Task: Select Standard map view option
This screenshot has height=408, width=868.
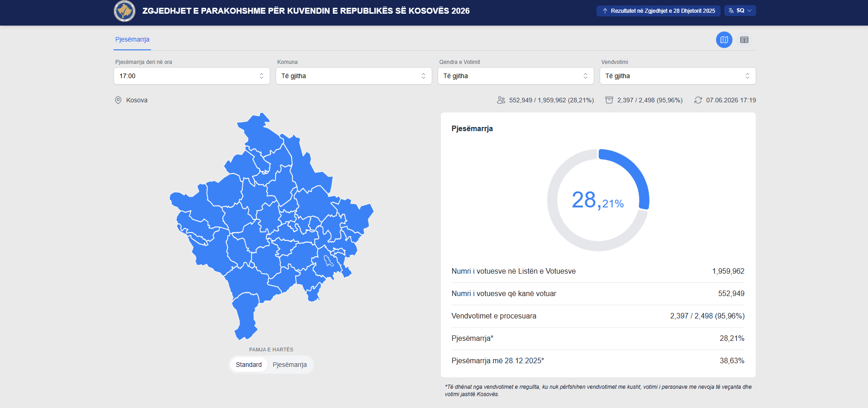Action: tap(249, 365)
